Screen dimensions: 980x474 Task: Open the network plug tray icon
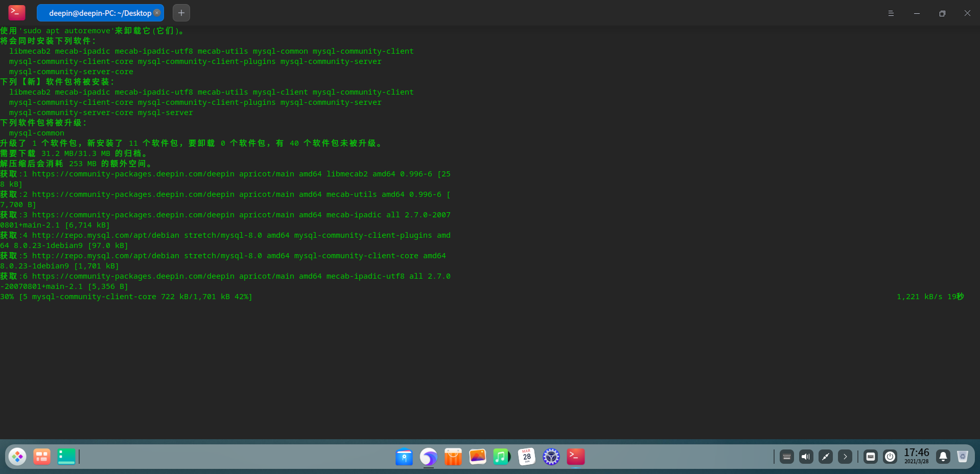tap(826, 457)
